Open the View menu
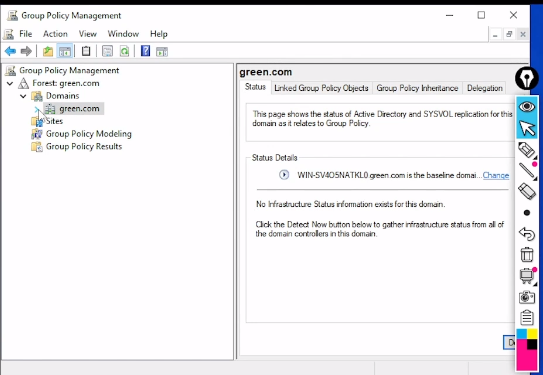Image resolution: width=543 pixels, height=375 pixels. click(x=88, y=34)
